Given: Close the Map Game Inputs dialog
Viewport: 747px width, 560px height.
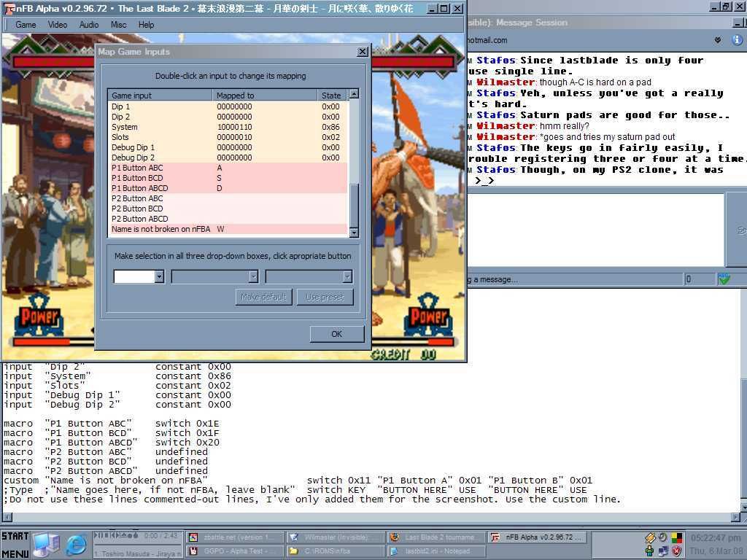Looking at the screenshot, I should 362,52.
